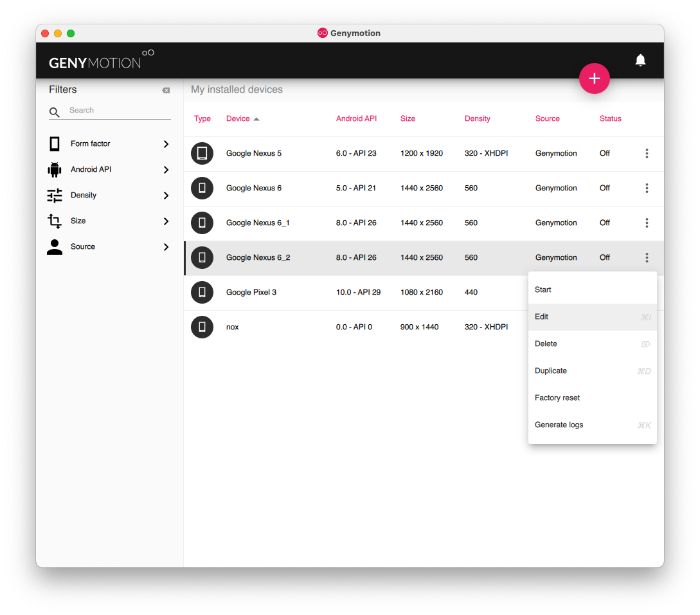The height and width of the screenshot is (615, 700).
Task: Click the 0.0 - API 0 cell
Action: [x=354, y=327]
